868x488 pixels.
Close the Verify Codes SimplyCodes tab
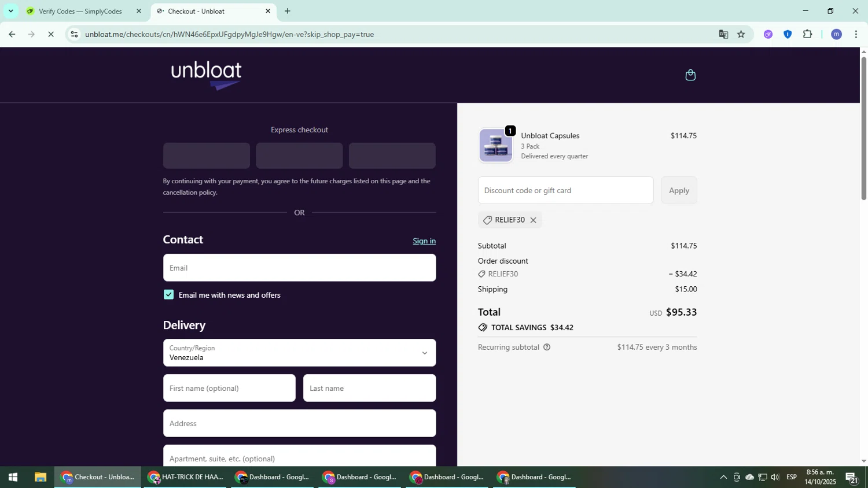138,11
